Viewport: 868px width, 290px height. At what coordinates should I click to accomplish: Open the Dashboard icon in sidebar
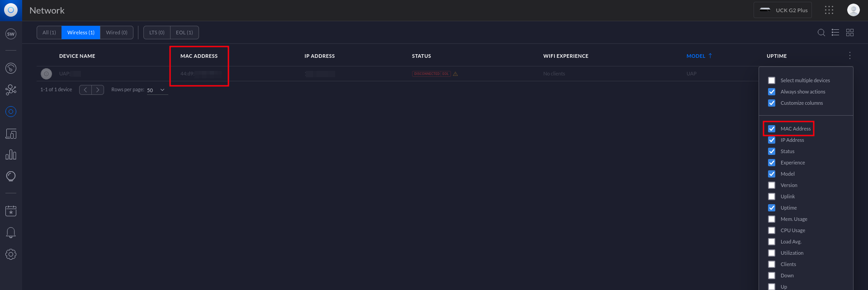point(11,68)
